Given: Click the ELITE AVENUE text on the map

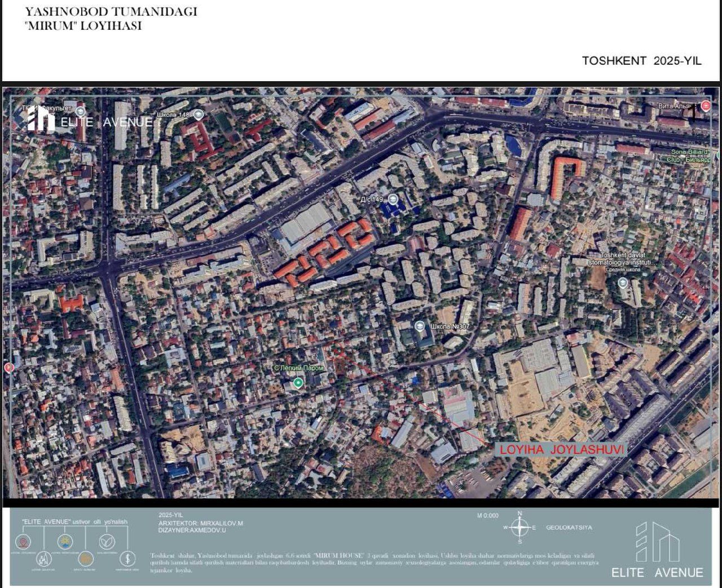Looking at the screenshot, I should coord(105,122).
